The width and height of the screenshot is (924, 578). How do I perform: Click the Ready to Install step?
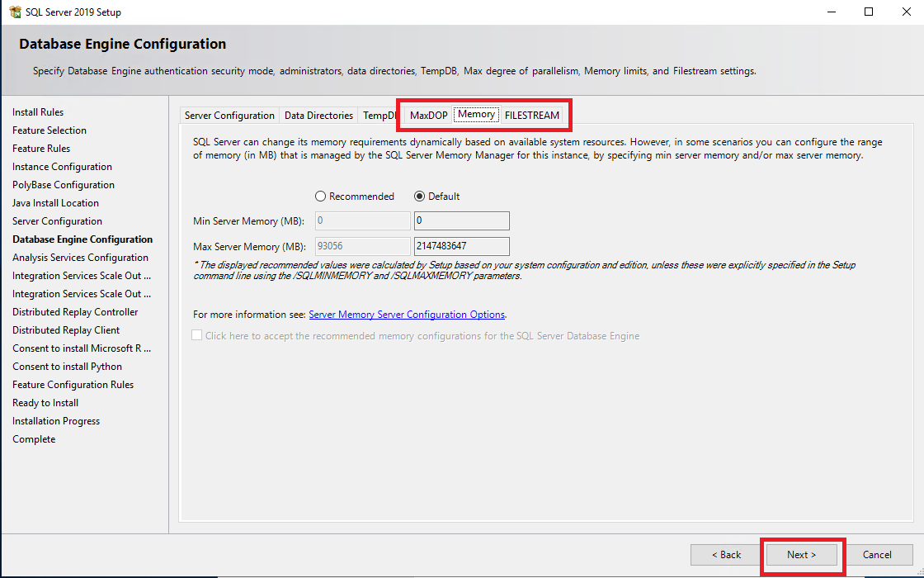[45, 403]
